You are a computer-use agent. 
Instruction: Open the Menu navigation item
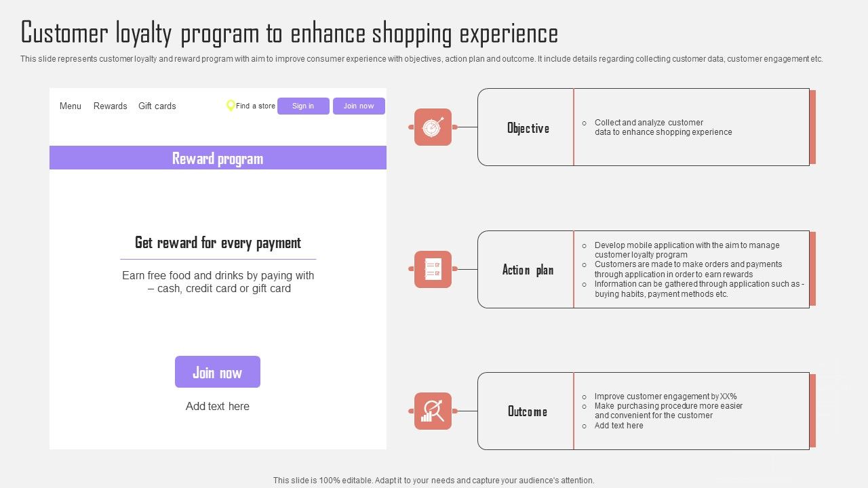point(71,106)
